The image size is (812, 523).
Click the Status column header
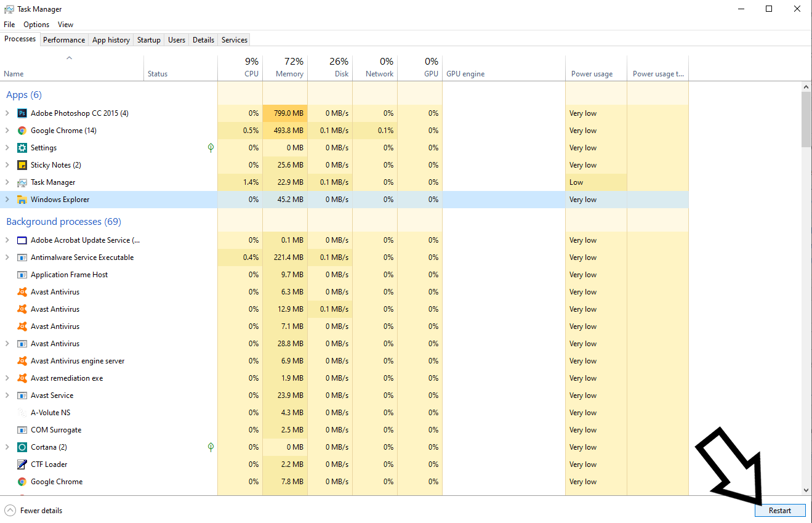[180, 68]
